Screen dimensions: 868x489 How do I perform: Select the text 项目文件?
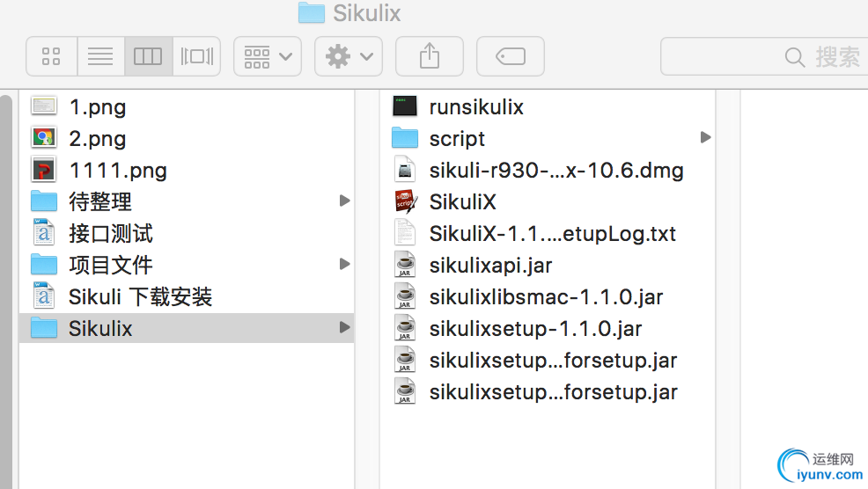coord(111,265)
